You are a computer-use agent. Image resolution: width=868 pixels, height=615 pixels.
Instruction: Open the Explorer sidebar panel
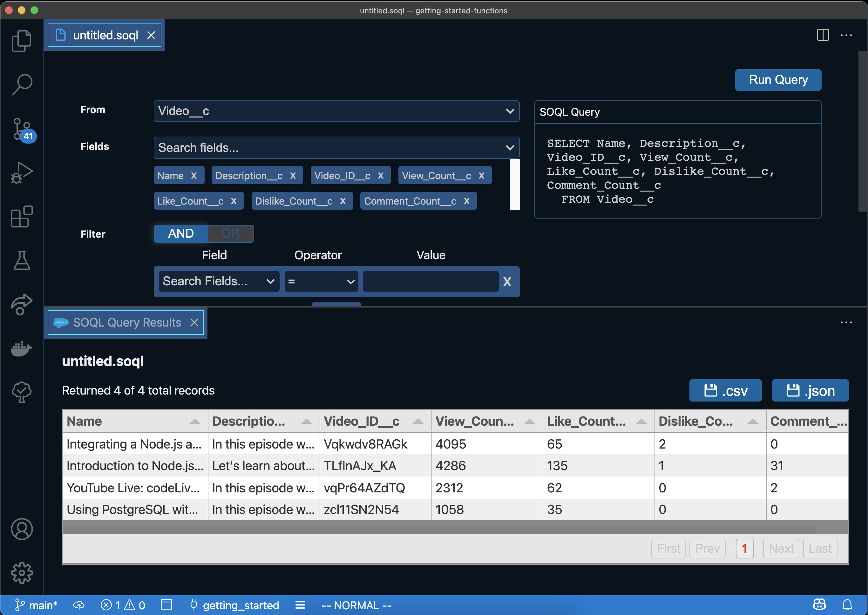click(x=22, y=41)
